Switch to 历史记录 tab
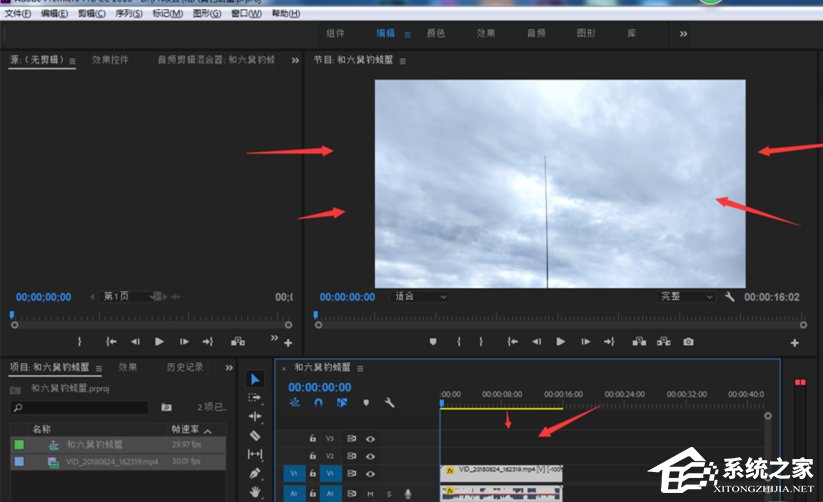 click(x=185, y=367)
